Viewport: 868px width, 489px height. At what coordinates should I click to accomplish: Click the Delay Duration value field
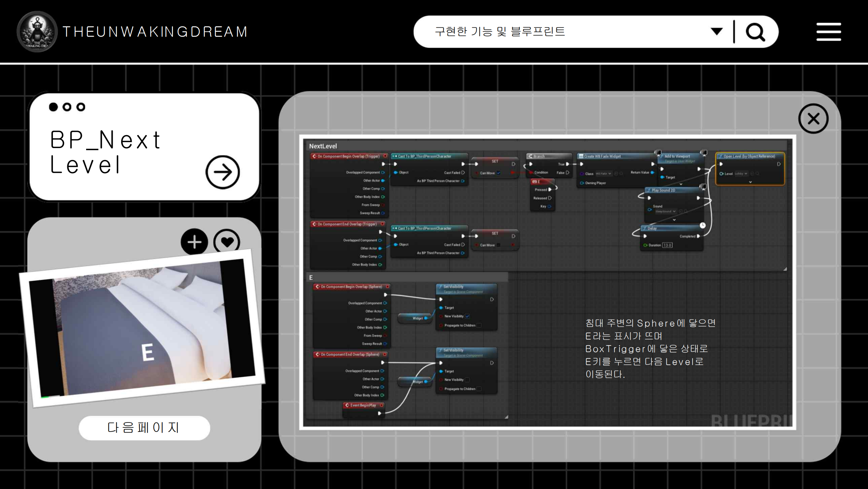tap(667, 245)
